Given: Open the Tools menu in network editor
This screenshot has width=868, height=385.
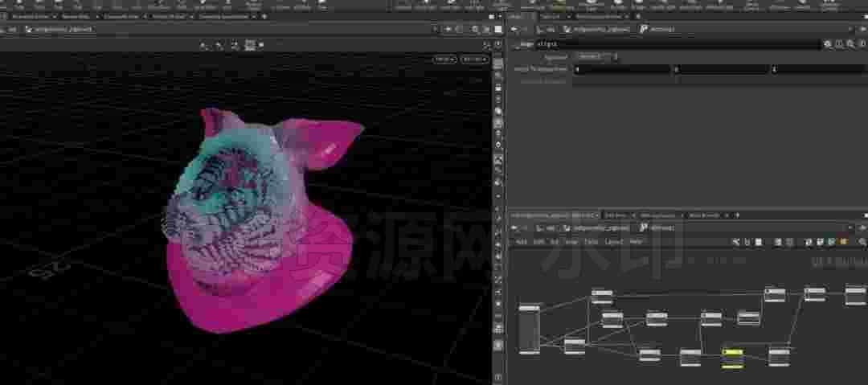Looking at the screenshot, I should (x=592, y=241).
